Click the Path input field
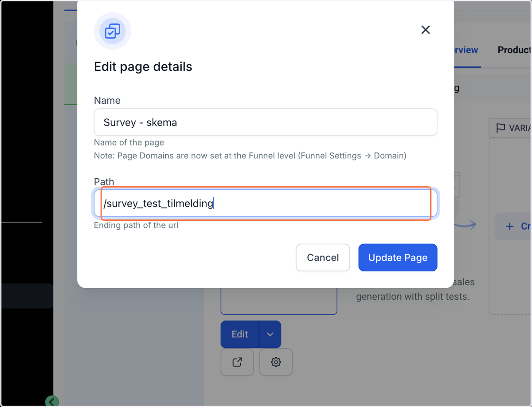 [266, 203]
